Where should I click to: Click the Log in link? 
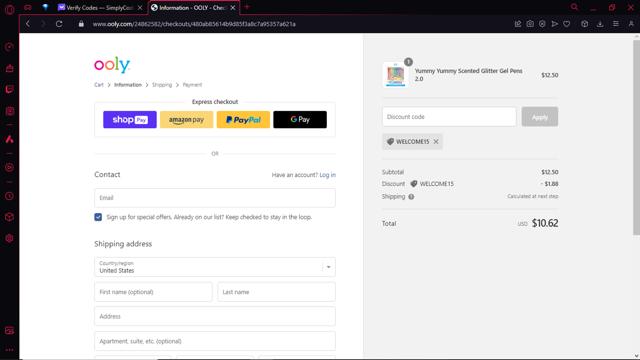tap(327, 175)
